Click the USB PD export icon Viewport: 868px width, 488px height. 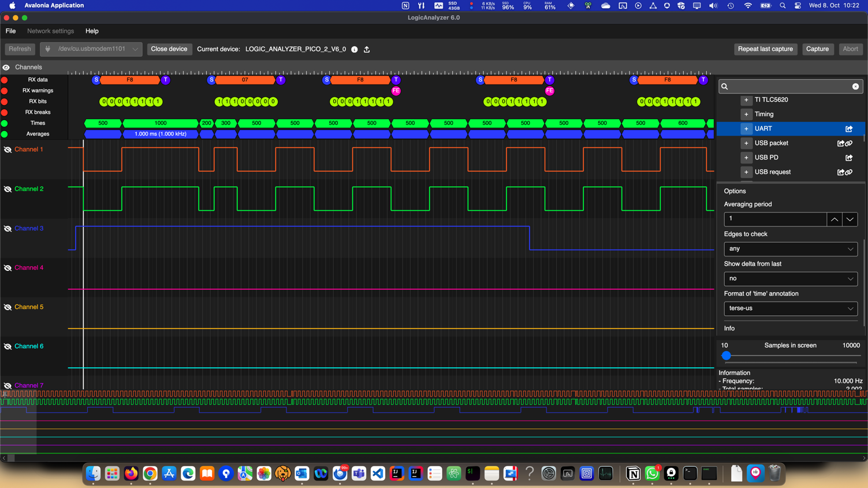tap(849, 158)
